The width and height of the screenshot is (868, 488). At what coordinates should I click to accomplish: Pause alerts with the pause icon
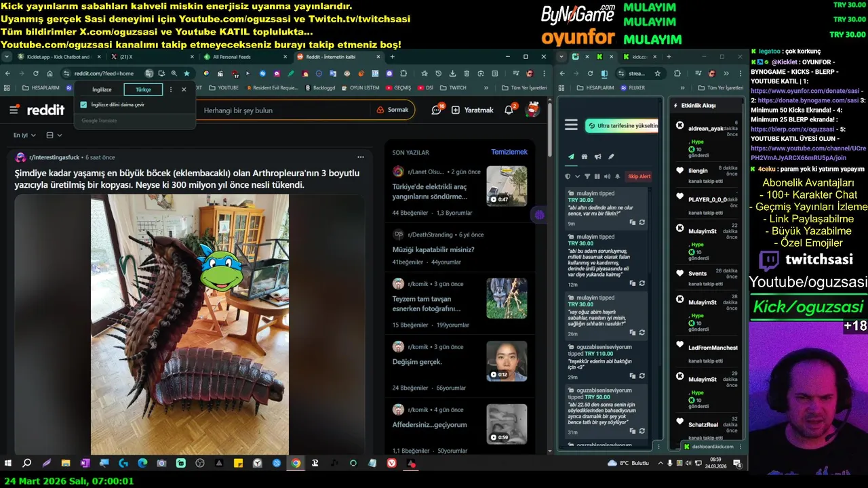(597, 176)
